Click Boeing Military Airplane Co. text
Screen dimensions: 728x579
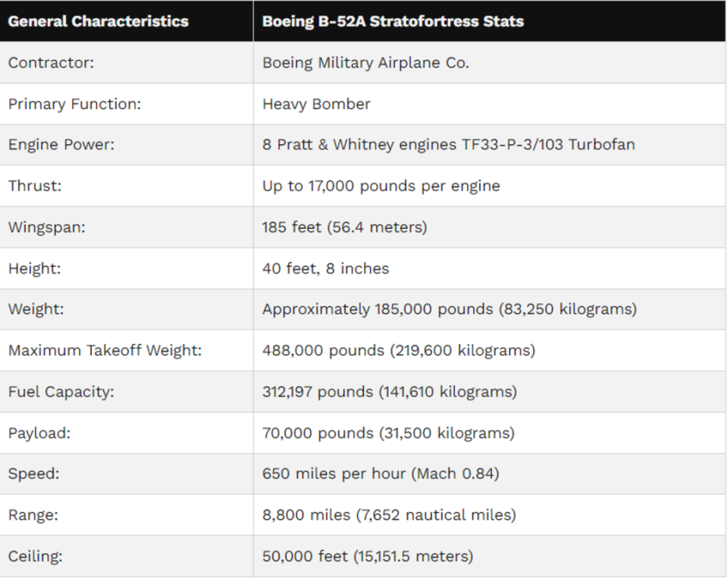pyautogui.click(x=366, y=63)
